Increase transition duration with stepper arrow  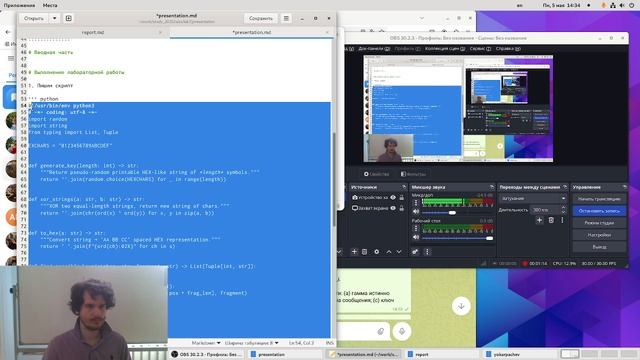tap(563, 208)
